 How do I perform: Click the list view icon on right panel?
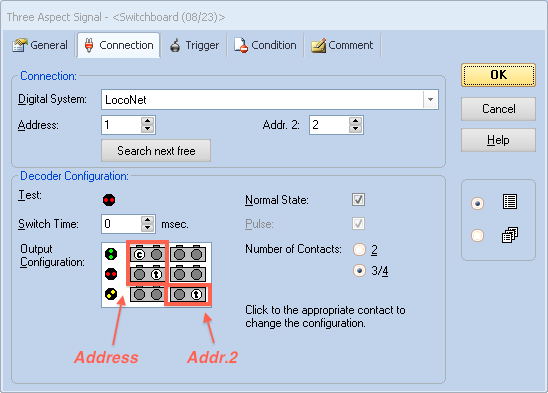[510, 202]
